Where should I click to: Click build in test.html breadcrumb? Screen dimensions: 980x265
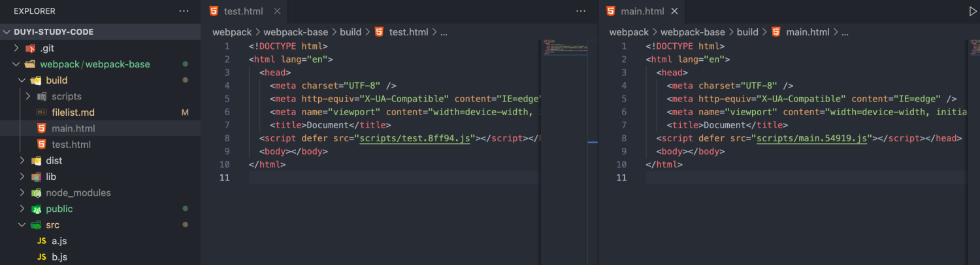[x=350, y=32]
